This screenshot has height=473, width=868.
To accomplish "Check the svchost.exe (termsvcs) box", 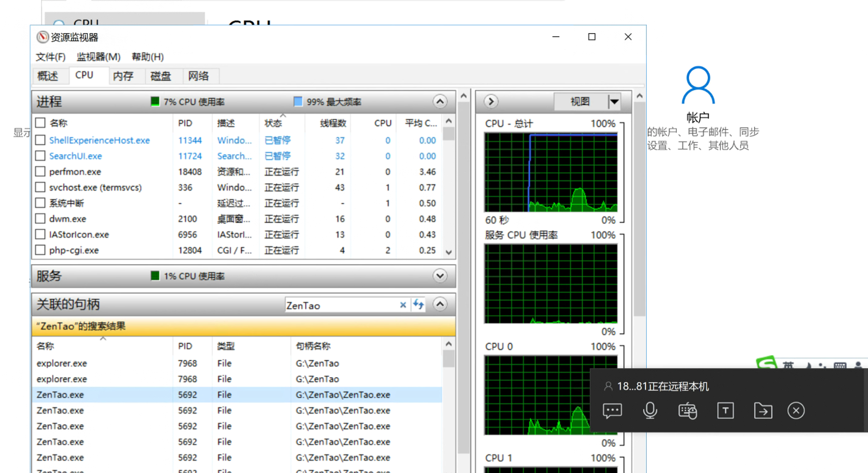I will tap(41, 187).
